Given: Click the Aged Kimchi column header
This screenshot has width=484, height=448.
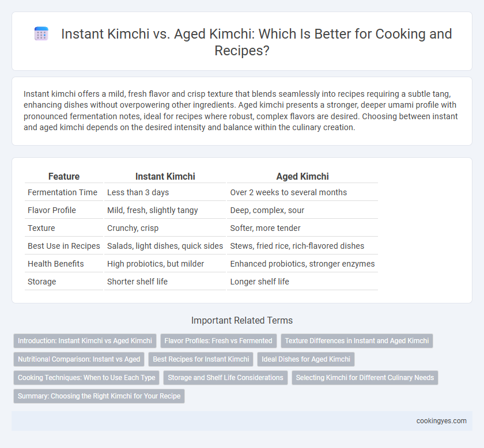Looking at the screenshot, I should pyautogui.click(x=302, y=176).
